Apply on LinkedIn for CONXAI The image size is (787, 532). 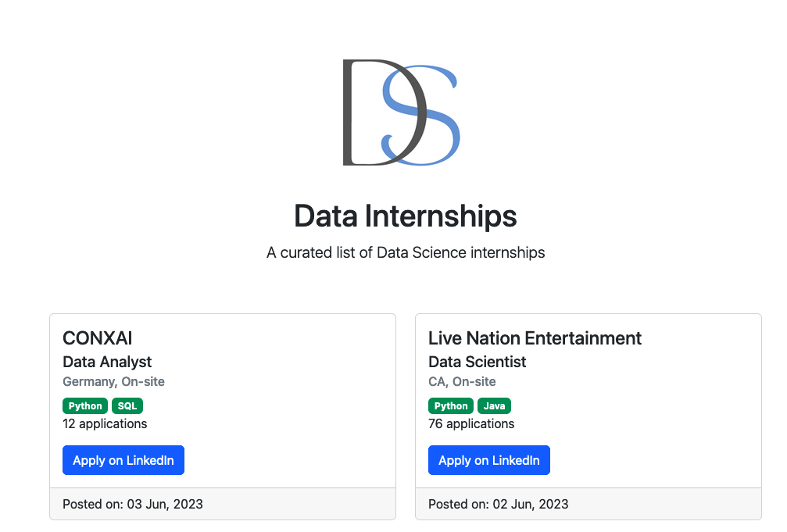[x=123, y=460]
